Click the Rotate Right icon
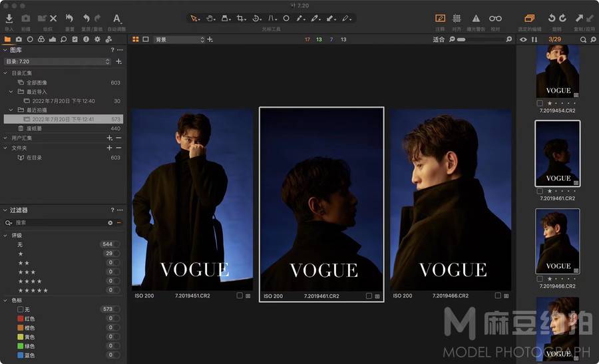The width and height of the screenshot is (599, 364). pos(562,18)
